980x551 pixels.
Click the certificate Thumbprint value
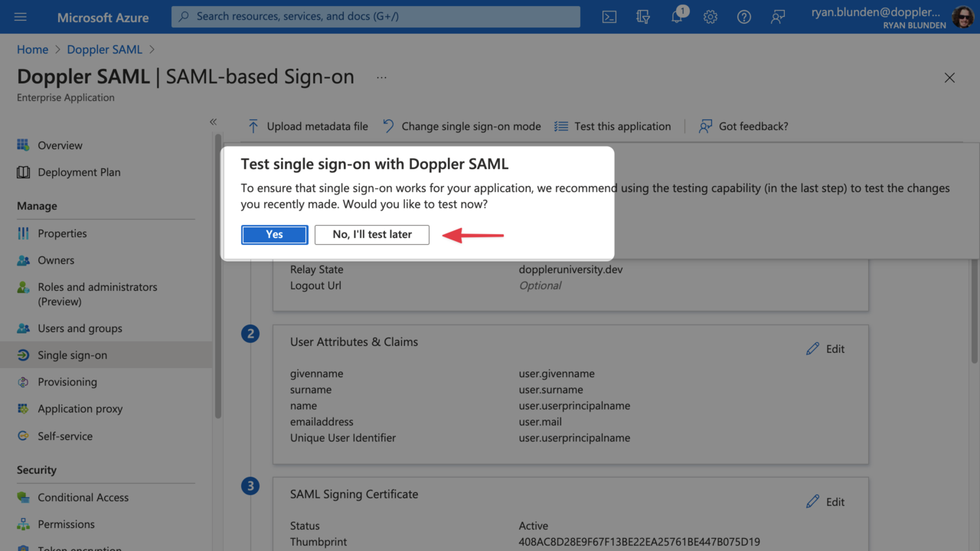639,542
